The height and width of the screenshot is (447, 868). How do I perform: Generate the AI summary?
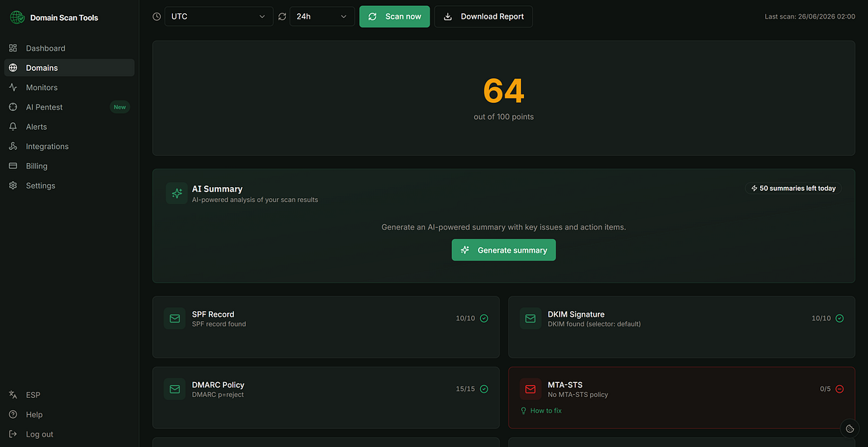point(504,250)
